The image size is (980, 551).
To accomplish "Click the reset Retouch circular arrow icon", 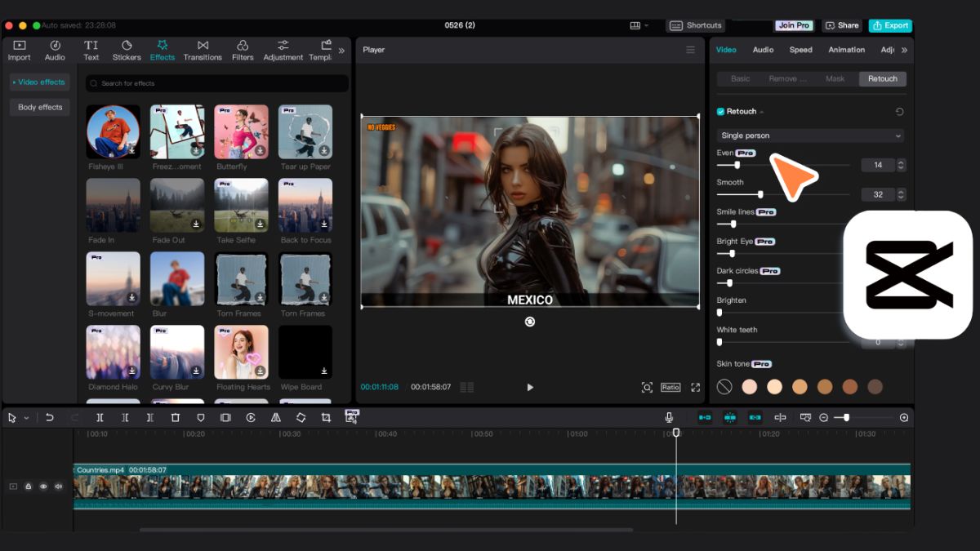I will tap(899, 112).
